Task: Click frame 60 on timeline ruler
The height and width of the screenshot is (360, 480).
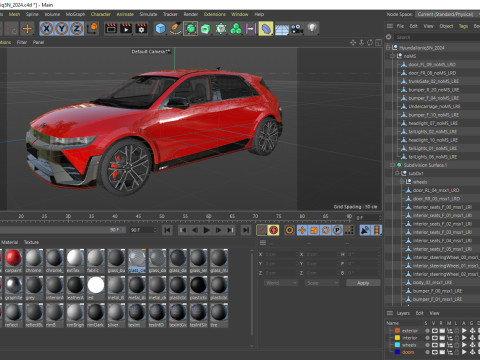Action: coord(209,216)
